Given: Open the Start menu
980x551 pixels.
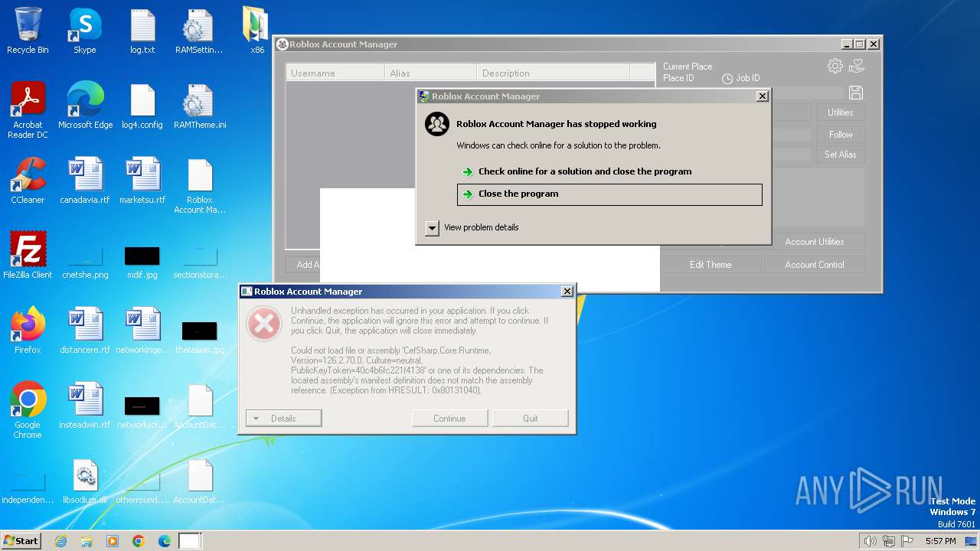Looking at the screenshot, I should pos(21,541).
